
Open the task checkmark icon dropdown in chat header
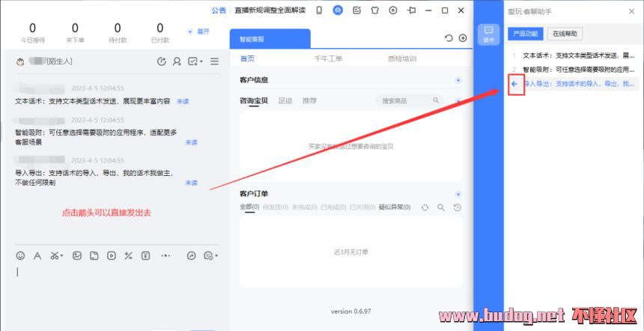click(x=195, y=61)
